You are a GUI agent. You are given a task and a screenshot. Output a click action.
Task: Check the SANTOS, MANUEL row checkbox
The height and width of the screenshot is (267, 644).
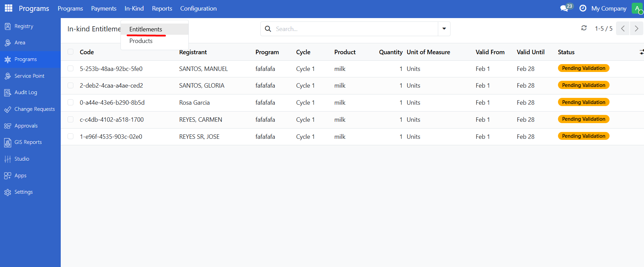[x=71, y=69]
